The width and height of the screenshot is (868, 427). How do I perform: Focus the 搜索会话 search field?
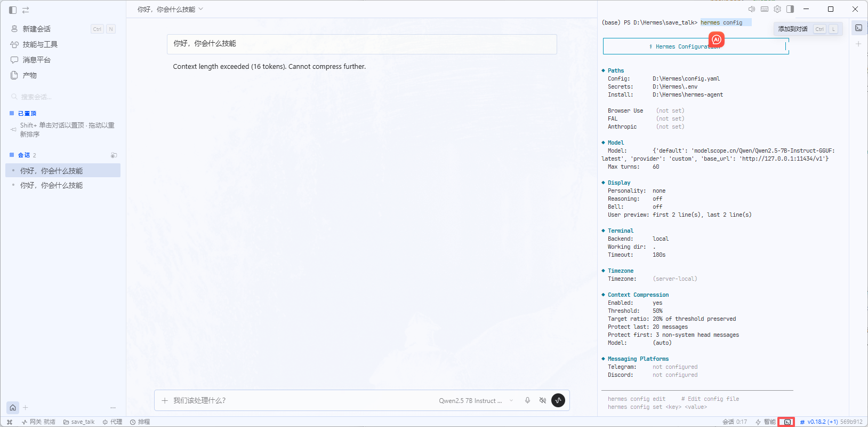click(63, 97)
